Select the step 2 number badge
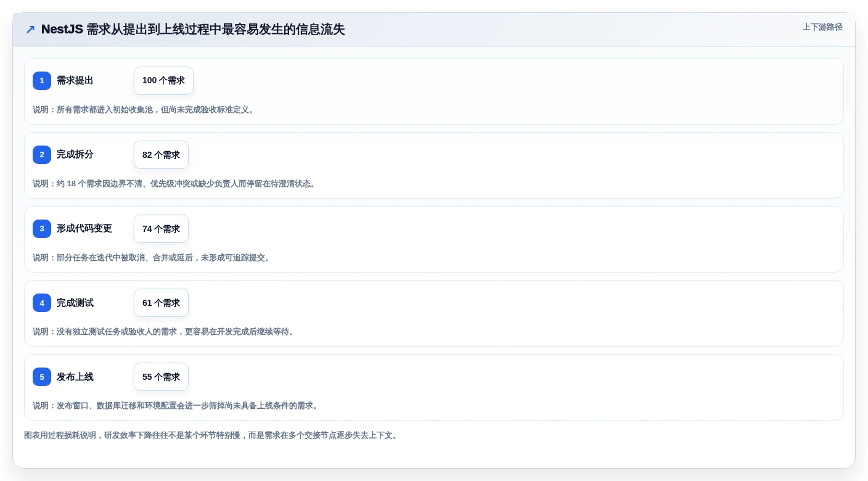Image resolution: width=868 pixels, height=481 pixels. click(42, 155)
